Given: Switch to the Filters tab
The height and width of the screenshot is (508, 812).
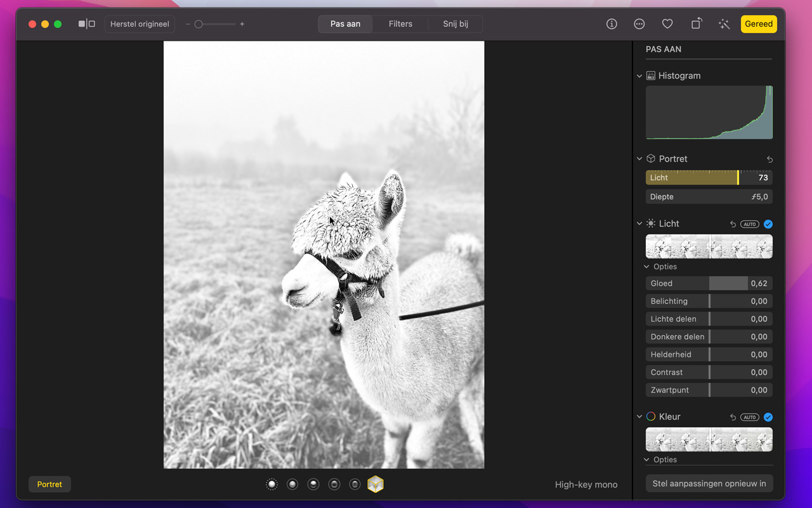Looking at the screenshot, I should click(400, 24).
